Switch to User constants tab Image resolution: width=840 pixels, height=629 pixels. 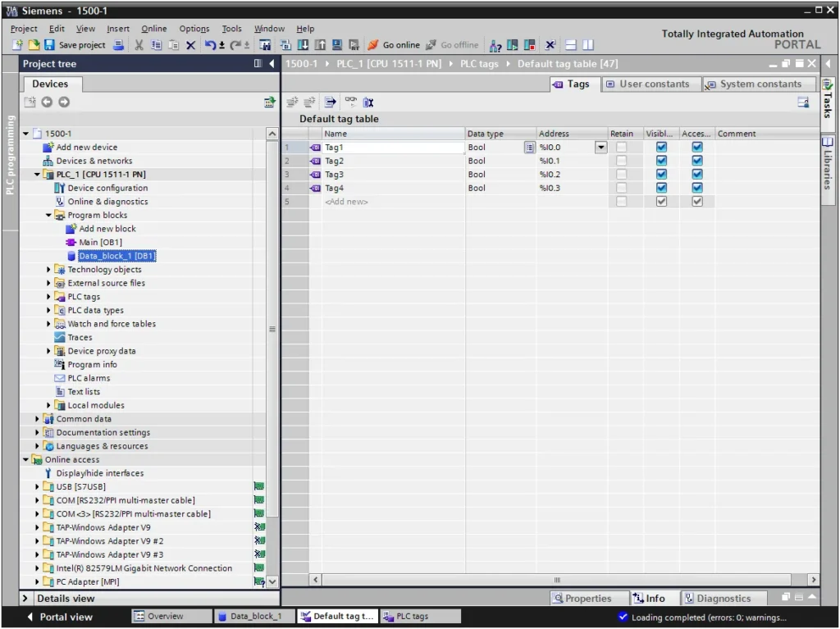click(x=652, y=84)
